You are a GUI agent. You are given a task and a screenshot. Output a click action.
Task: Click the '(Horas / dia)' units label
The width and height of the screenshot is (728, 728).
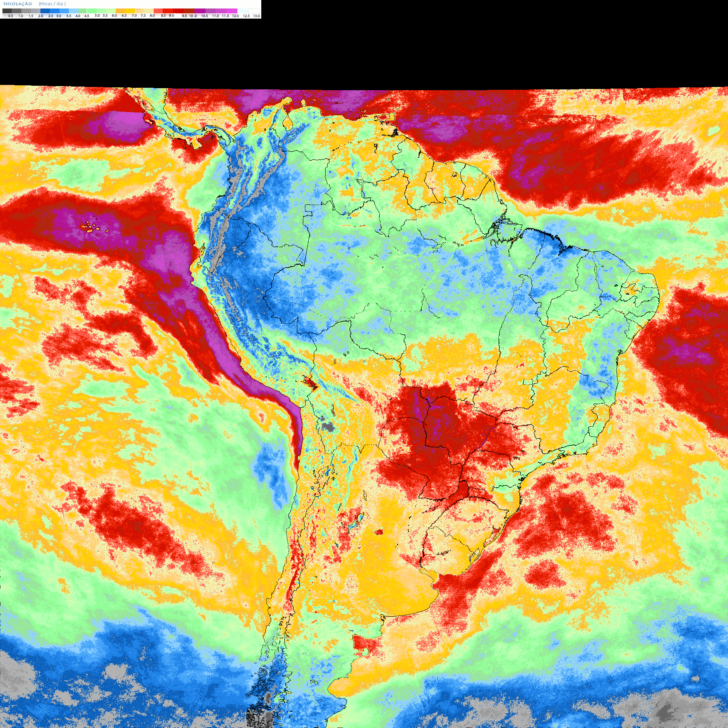click(52, 4)
